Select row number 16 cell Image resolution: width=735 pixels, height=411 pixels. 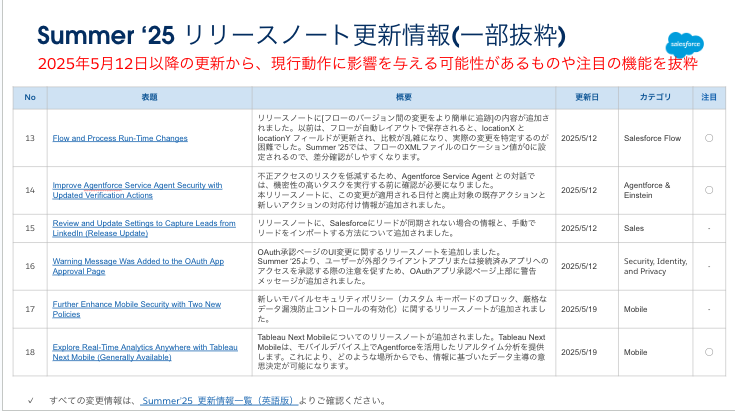(30, 266)
